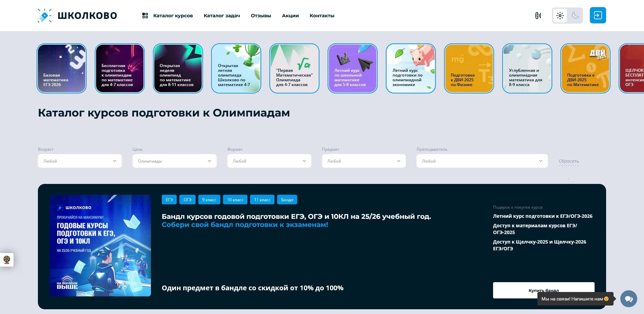
Task: Click the fortune wheel icon on left edge
Action: (6, 260)
